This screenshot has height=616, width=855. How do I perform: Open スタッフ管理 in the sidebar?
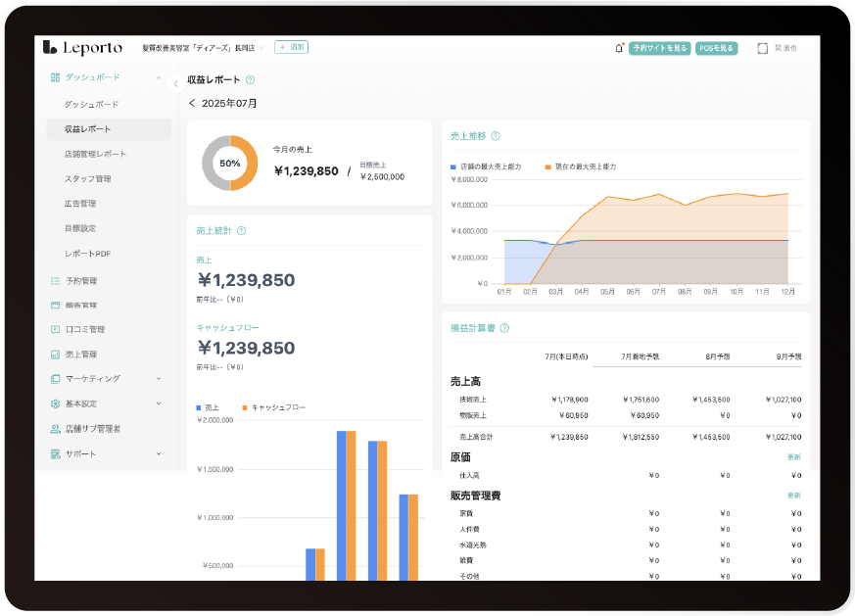tap(87, 178)
